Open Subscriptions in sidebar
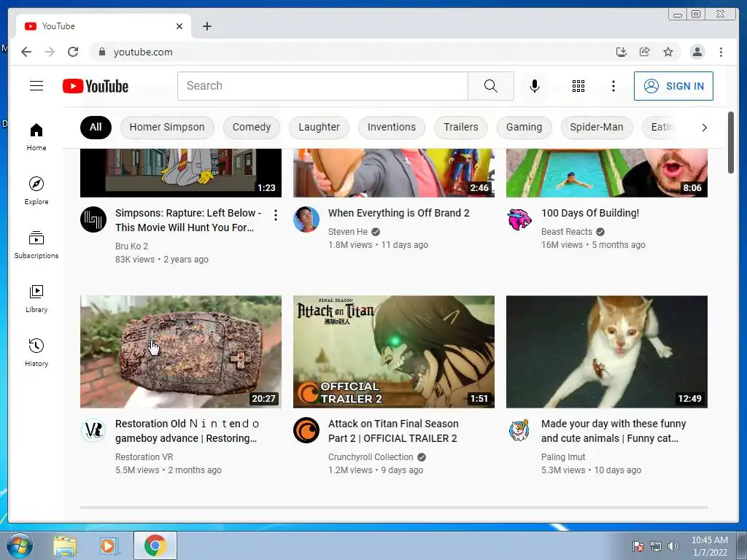The width and height of the screenshot is (747, 560). (36, 245)
